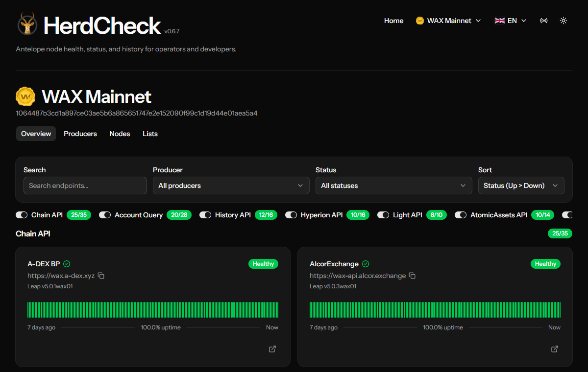Click the Chain API section heading
The height and width of the screenshot is (372, 588).
click(x=33, y=233)
